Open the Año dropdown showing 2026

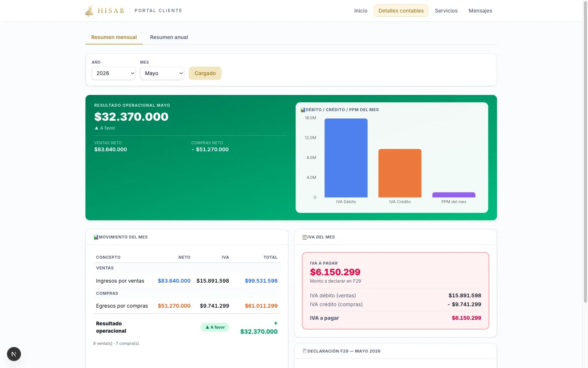point(114,73)
